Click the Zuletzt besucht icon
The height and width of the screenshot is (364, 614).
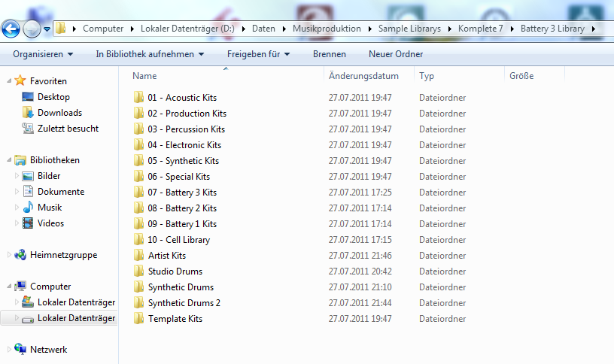tap(28, 128)
